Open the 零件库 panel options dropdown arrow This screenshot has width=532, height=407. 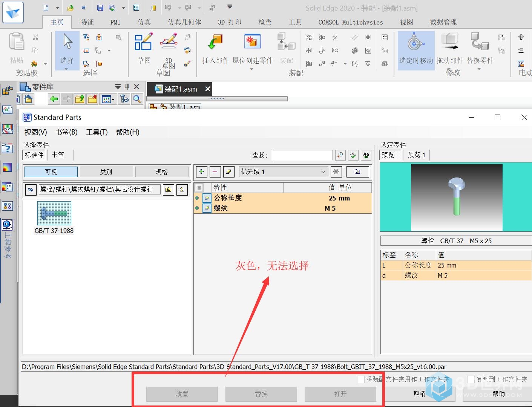pos(118,87)
